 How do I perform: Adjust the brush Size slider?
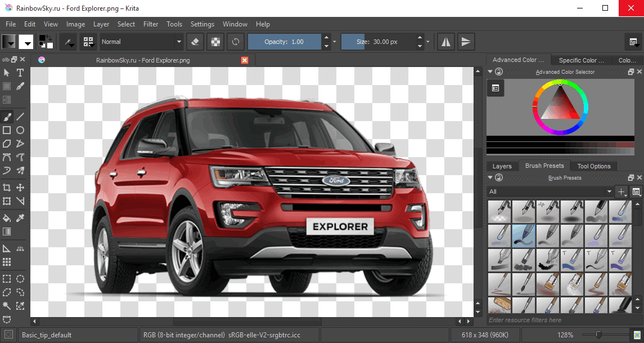[x=377, y=42]
